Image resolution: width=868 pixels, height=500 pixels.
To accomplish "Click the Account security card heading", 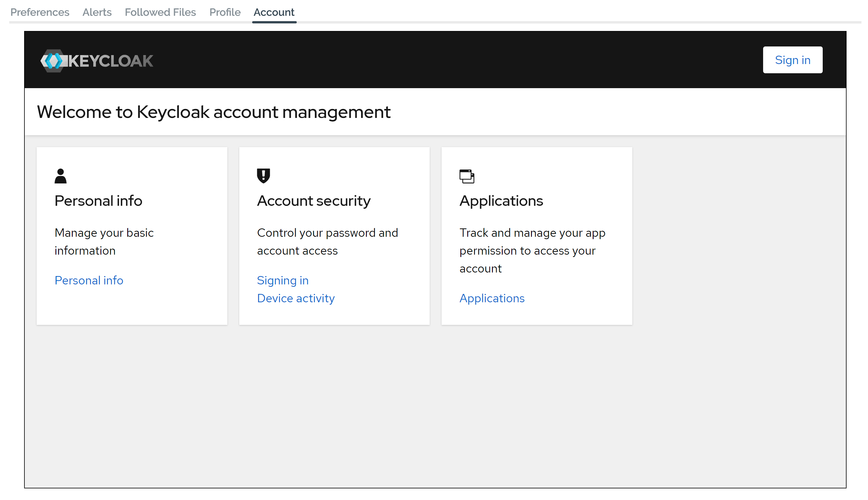I will [x=313, y=200].
